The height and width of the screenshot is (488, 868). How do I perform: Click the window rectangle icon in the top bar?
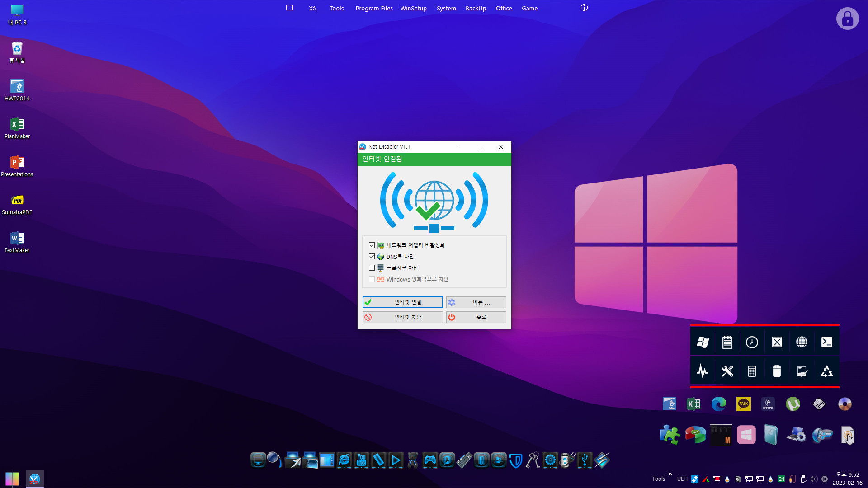coord(290,8)
